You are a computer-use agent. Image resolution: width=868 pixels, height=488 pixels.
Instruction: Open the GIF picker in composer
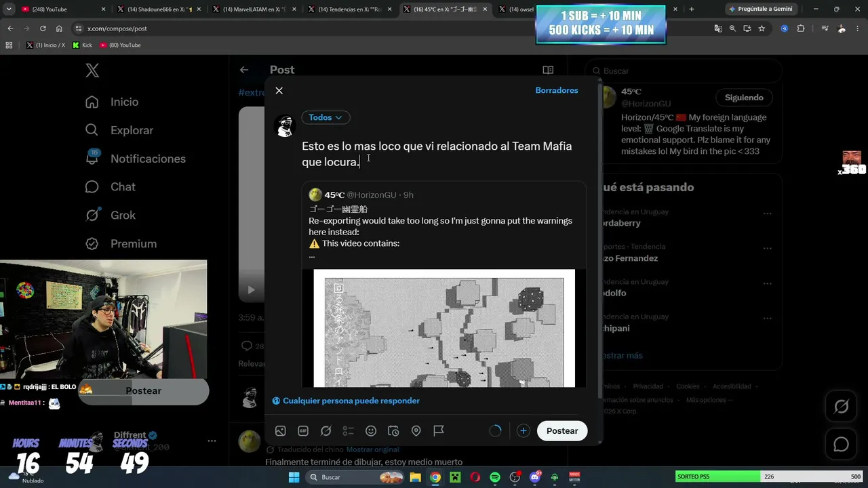click(x=303, y=431)
